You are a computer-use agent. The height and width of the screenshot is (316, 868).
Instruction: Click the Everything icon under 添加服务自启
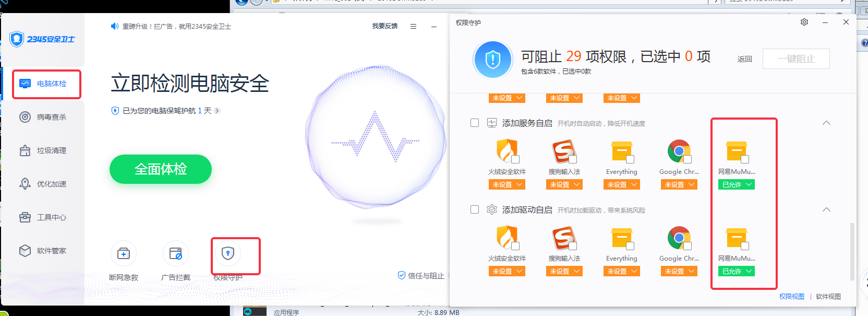click(621, 151)
